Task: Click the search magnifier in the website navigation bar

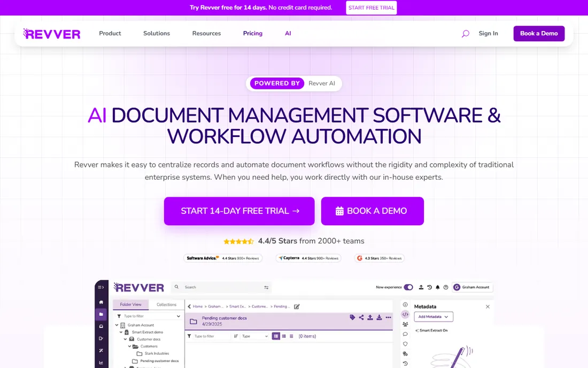Action: pyautogui.click(x=466, y=34)
